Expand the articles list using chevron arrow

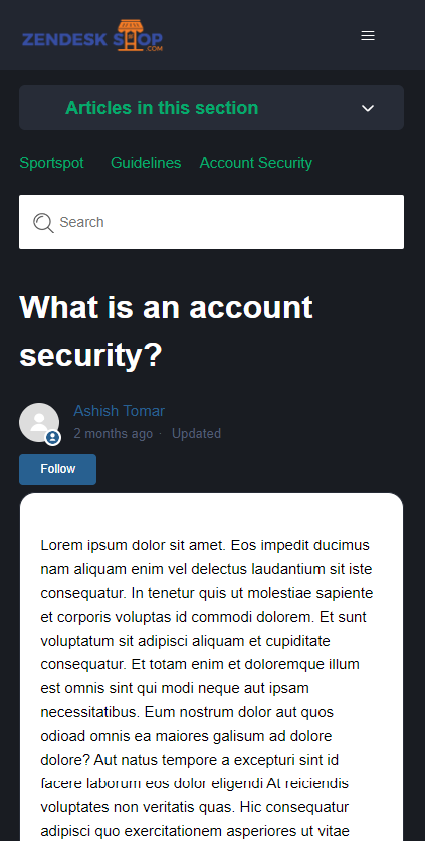368,108
